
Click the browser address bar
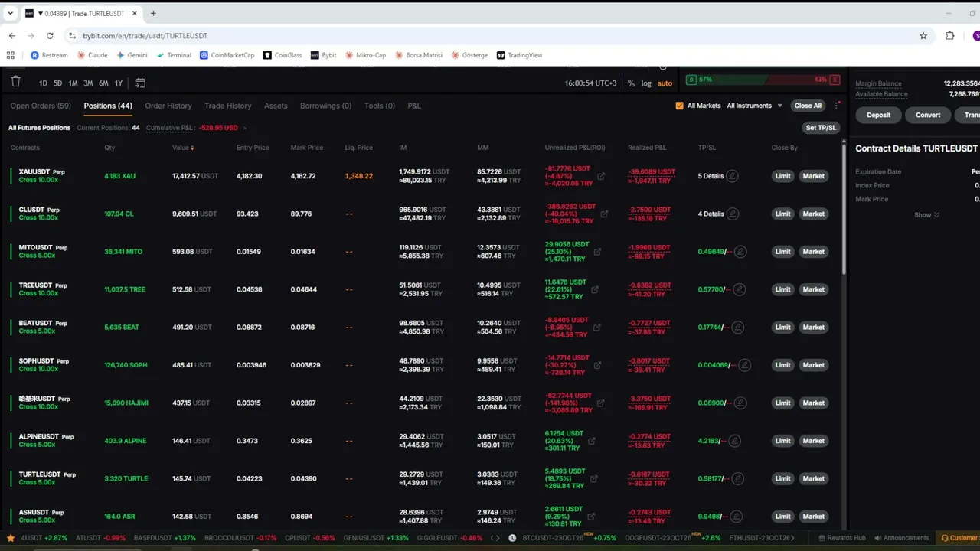490,36
